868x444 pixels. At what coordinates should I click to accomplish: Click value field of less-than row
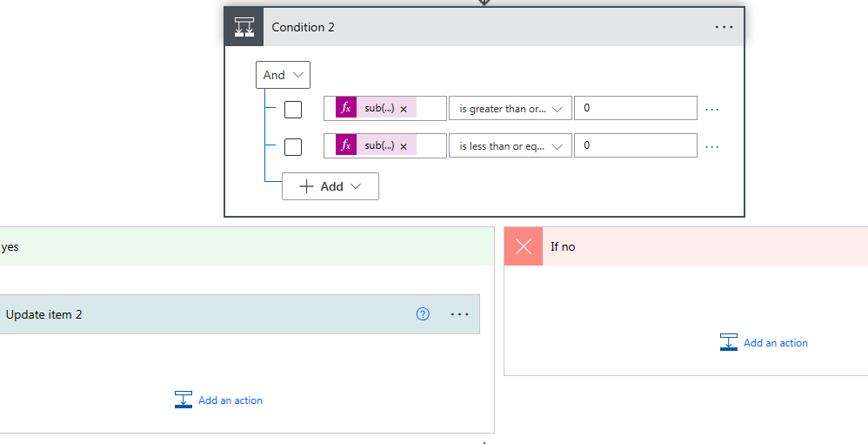[x=636, y=145]
